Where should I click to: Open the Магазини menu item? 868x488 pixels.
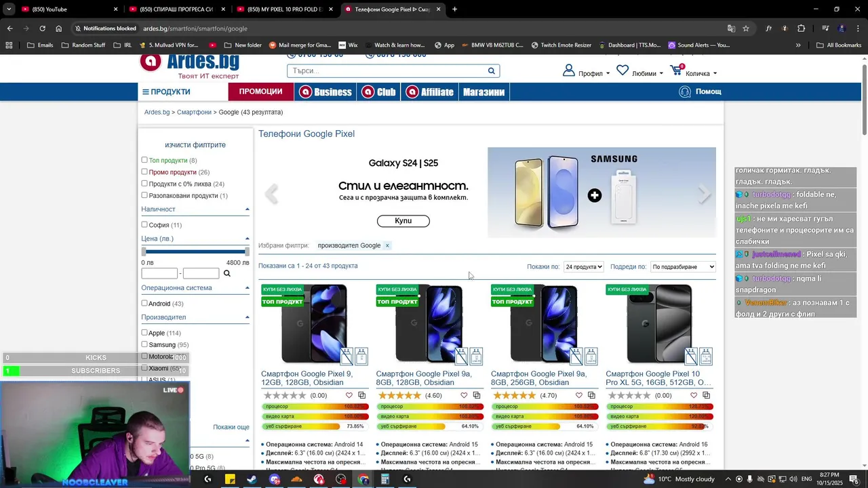click(484, 91)
